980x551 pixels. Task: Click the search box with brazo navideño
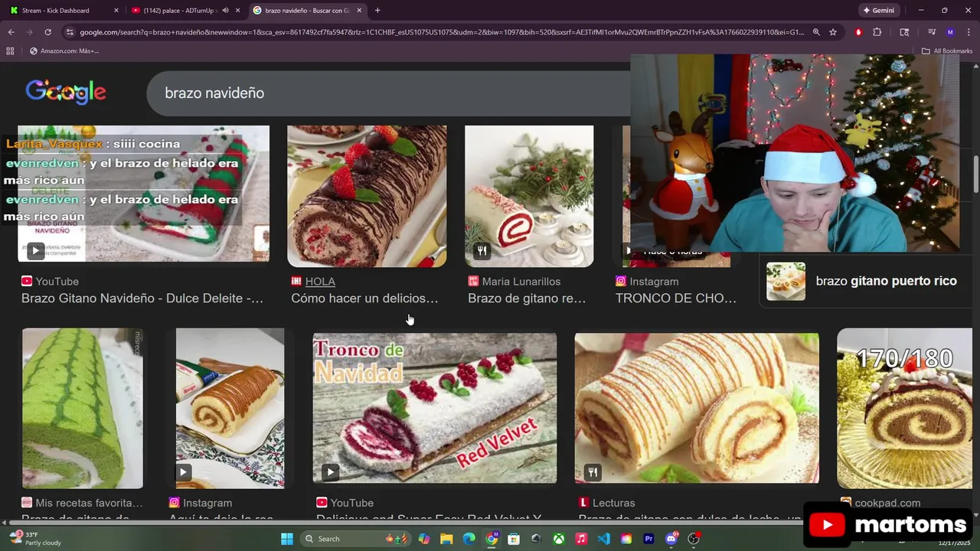coord(387,93)
